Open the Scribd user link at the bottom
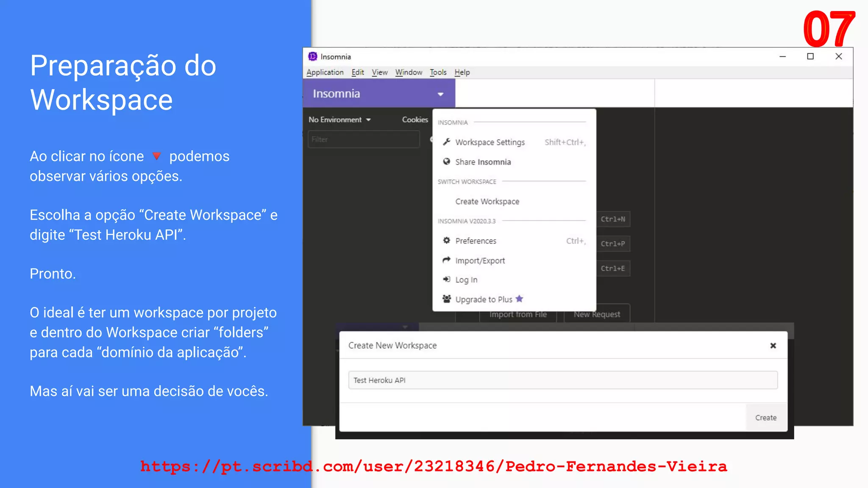Image resolution: width=868 pixels, height=488 pixels. pos(434,466)
